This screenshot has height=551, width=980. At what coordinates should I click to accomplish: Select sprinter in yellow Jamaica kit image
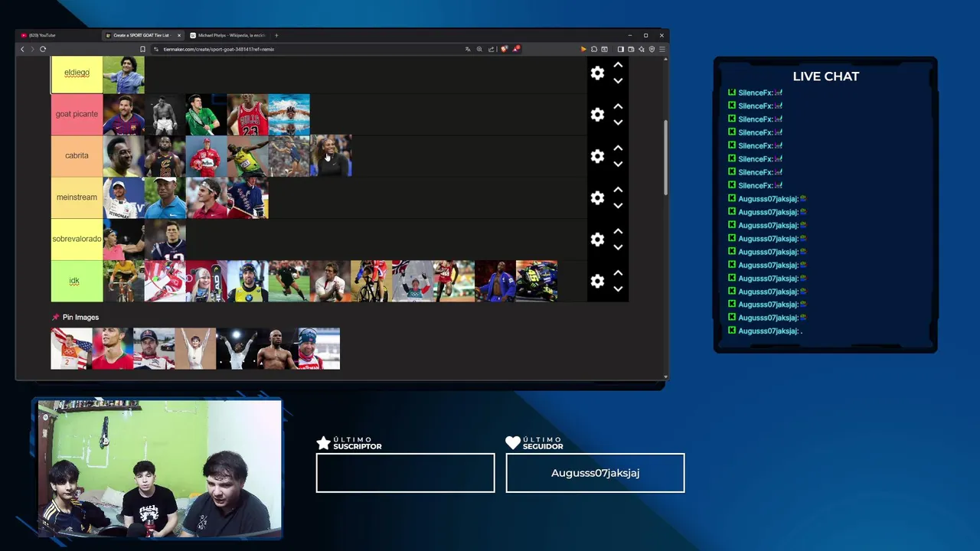pyautogui.click(x=247, y=156)
